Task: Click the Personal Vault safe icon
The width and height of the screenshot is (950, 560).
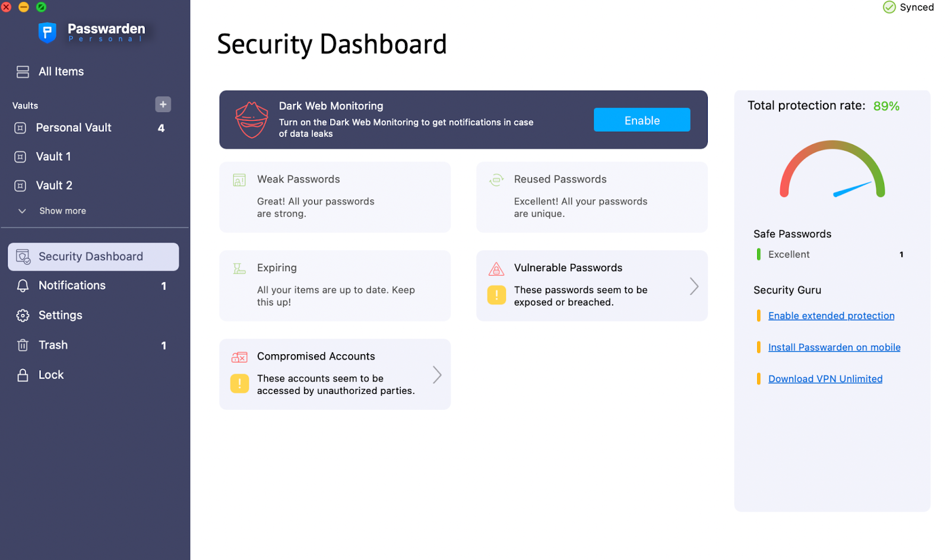Action: (20, 128)
